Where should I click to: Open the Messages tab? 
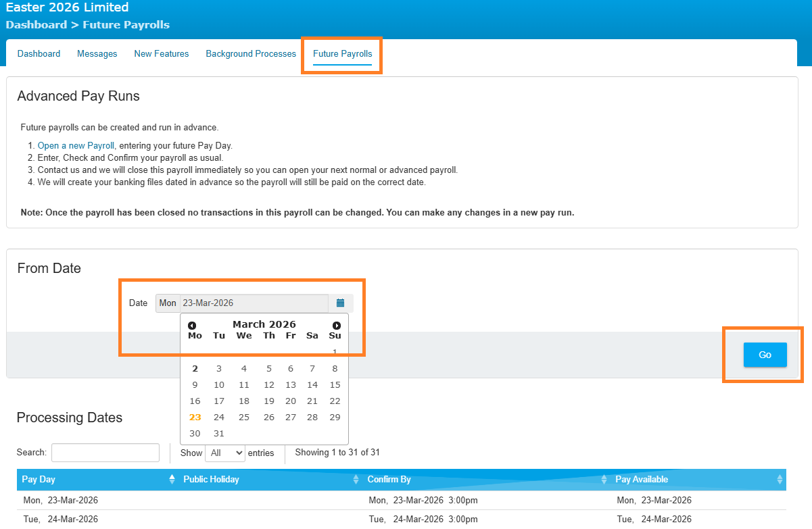[97, 54]
